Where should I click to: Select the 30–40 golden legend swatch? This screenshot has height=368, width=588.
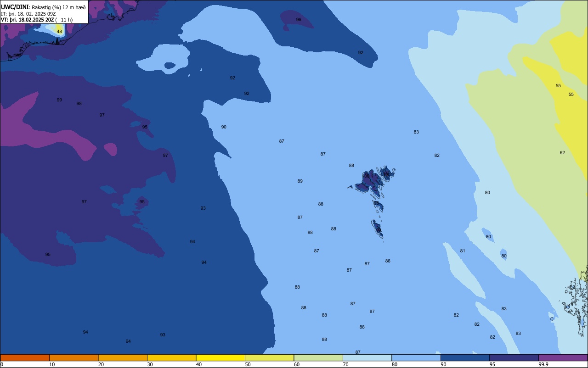(171, 357)
